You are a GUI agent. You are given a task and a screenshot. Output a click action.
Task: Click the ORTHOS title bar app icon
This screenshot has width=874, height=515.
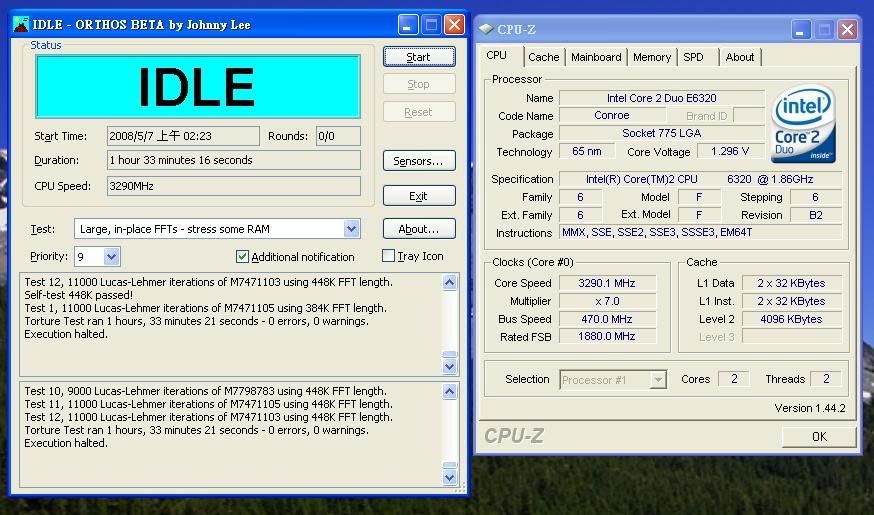pos(21,25)
